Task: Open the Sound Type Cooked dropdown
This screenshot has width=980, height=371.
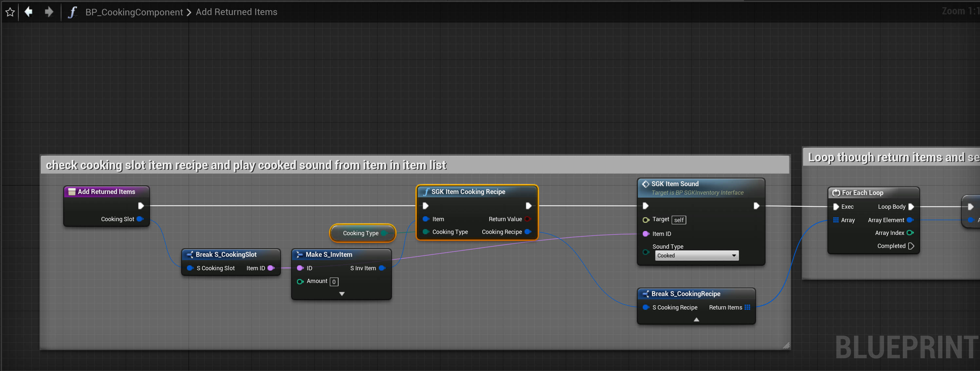Action: pyautogui.click(x=696, y=256)
